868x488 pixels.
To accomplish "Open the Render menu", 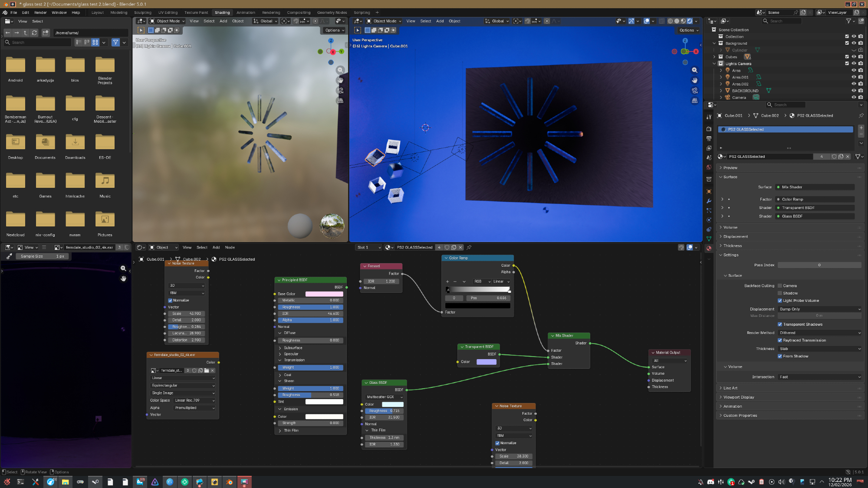I will [40, 13].
